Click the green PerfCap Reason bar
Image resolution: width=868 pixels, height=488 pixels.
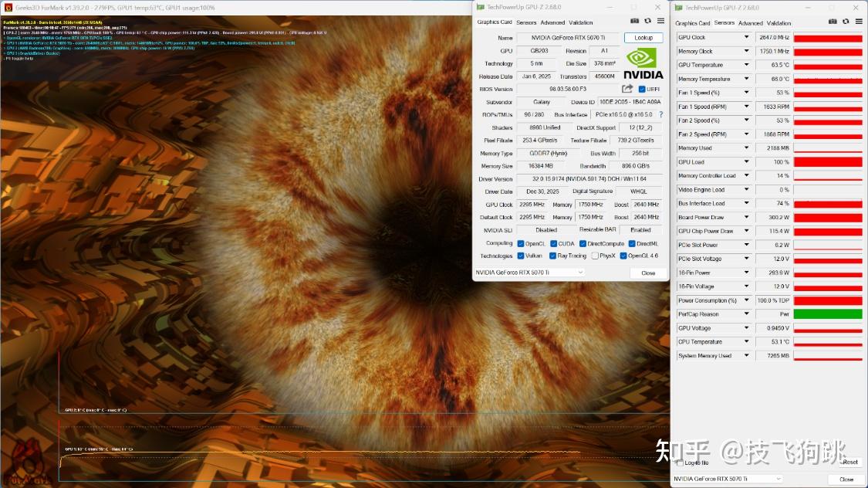828,314
